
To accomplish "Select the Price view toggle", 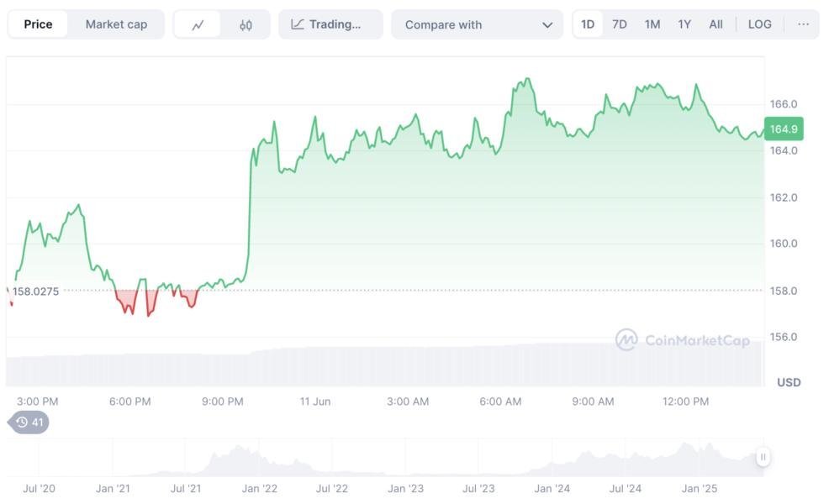I will (x=38, y=24).
